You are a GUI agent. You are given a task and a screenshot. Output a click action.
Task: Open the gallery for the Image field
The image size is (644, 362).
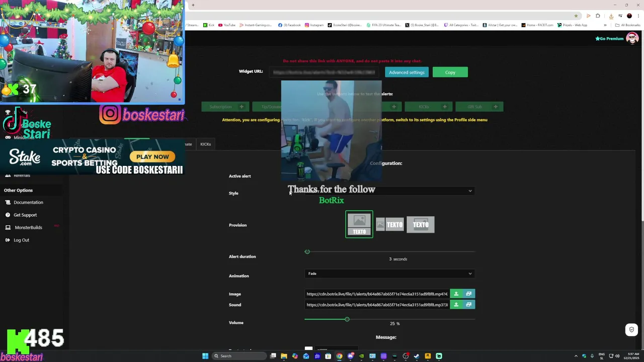click(468, 294)
